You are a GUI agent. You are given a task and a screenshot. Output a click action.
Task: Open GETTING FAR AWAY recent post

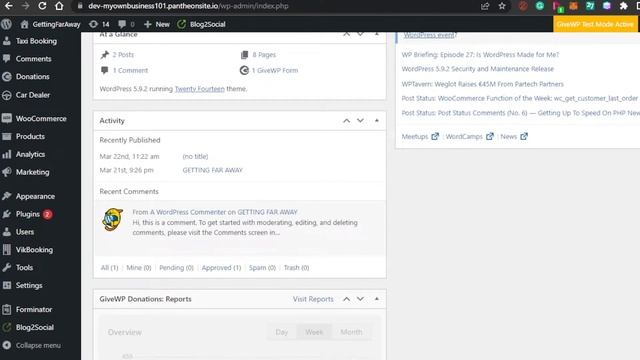click(212, 170)
